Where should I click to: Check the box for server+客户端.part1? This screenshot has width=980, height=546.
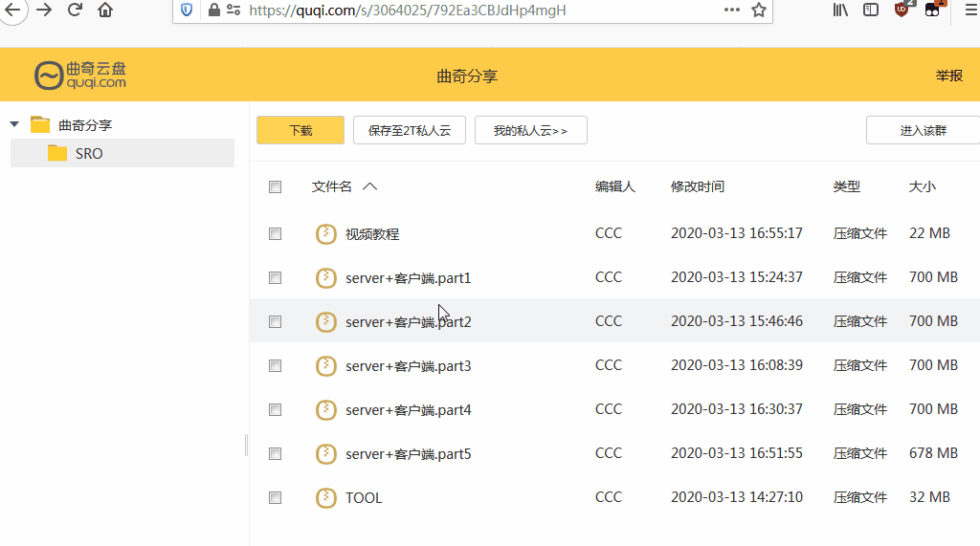pos(275,278)
